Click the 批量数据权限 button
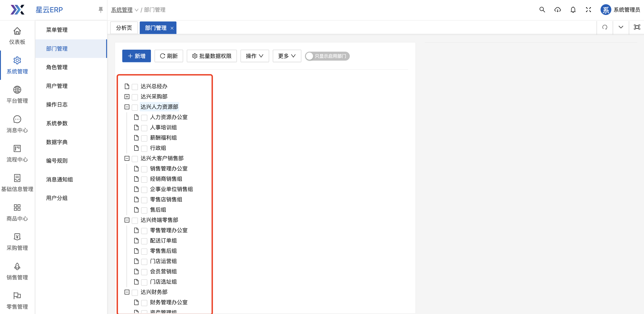The image size is (644, 314). [212, 56]
